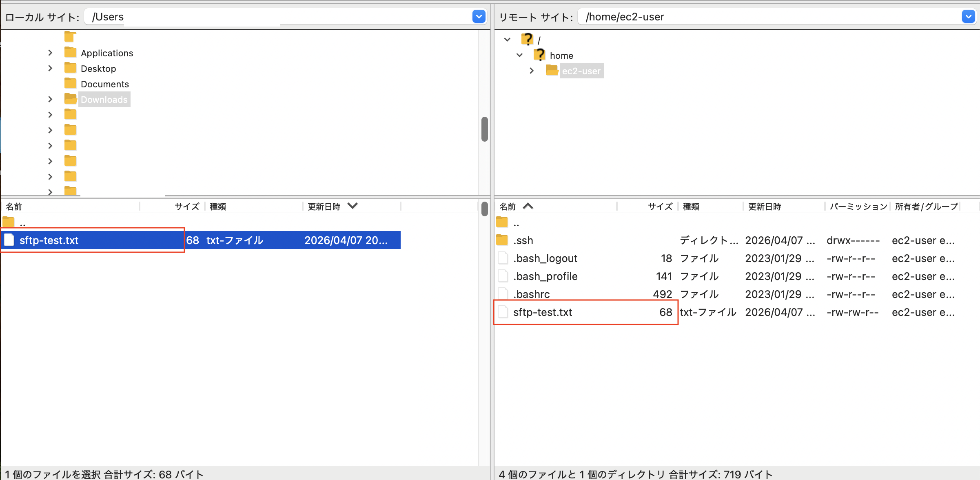Click the unsynchronized root "/" folder icon

[x=528, y=39]
